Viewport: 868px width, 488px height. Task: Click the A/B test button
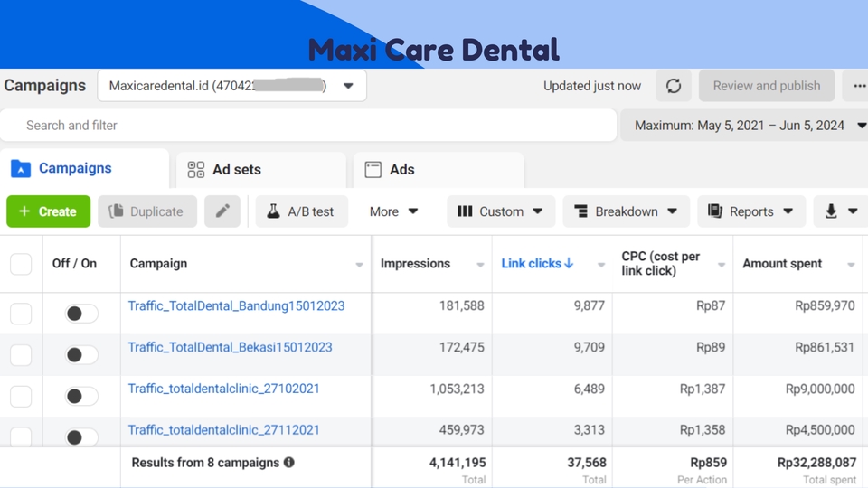pyautogui.click(x=302, y=211)
